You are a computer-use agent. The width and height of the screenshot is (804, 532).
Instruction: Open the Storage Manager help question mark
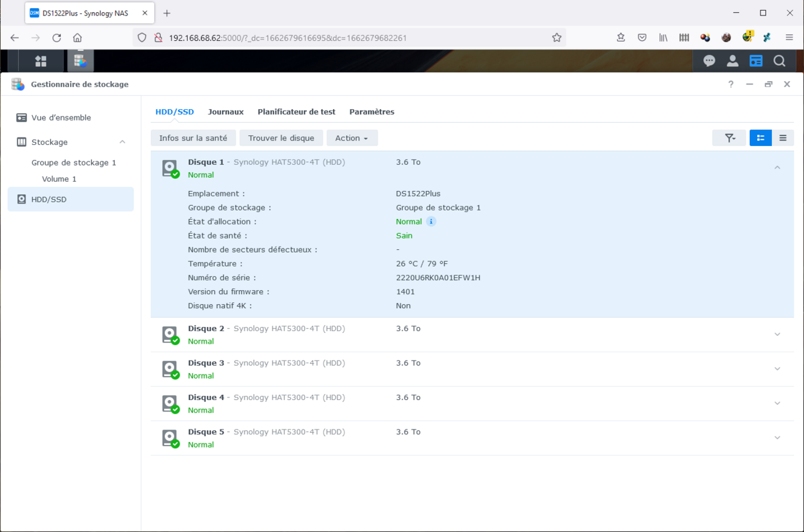tap(731, 84)
